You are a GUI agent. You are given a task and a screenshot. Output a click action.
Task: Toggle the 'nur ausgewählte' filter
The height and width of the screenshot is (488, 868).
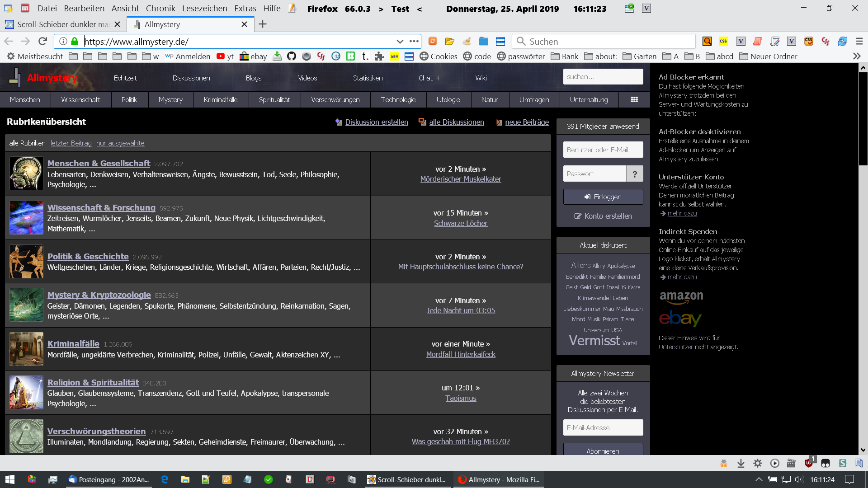120,143
